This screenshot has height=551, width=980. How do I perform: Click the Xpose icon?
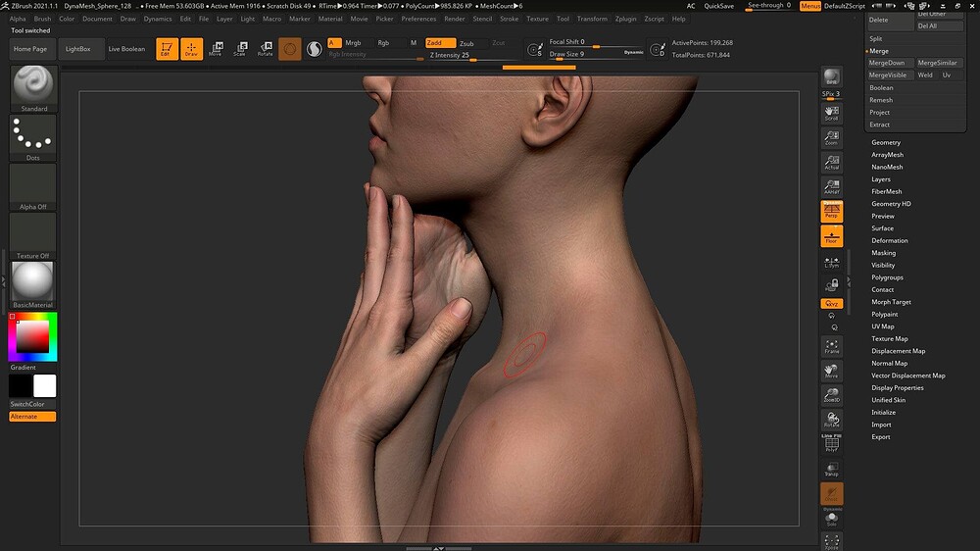click(x=831, y=541)
